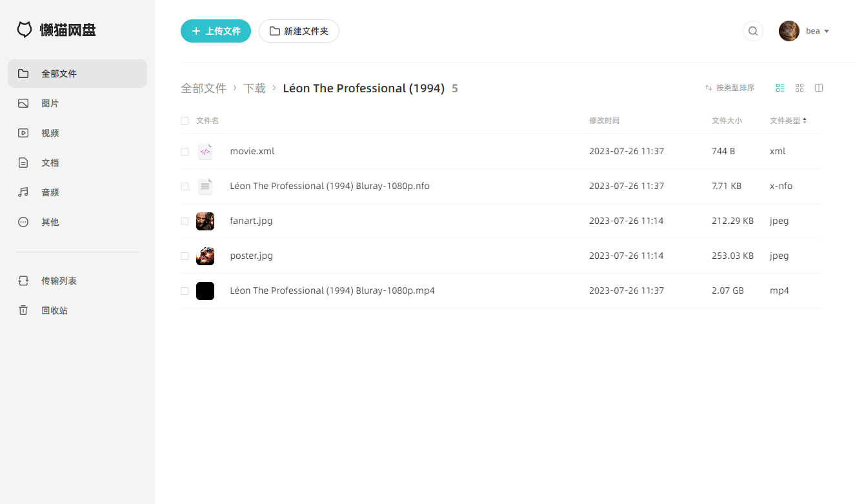Tick the select-all checkbox in header
855x504 pixels.
[185, 121]
